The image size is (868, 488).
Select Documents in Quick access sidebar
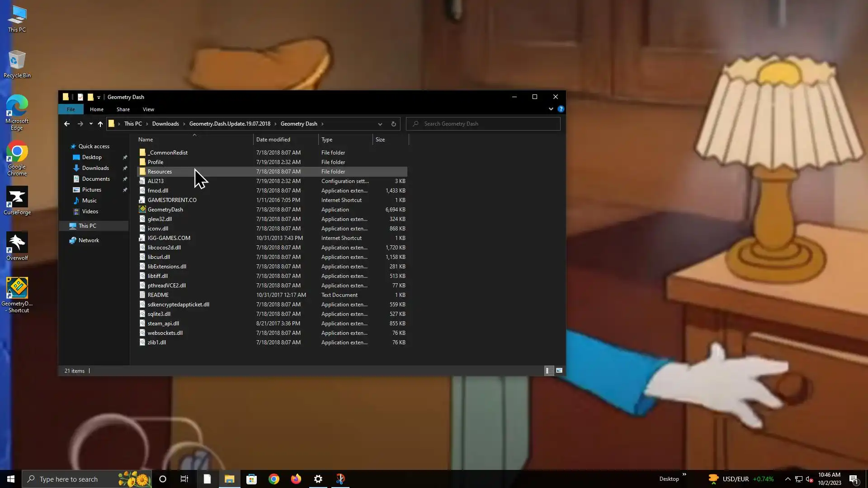pos(96,179)
